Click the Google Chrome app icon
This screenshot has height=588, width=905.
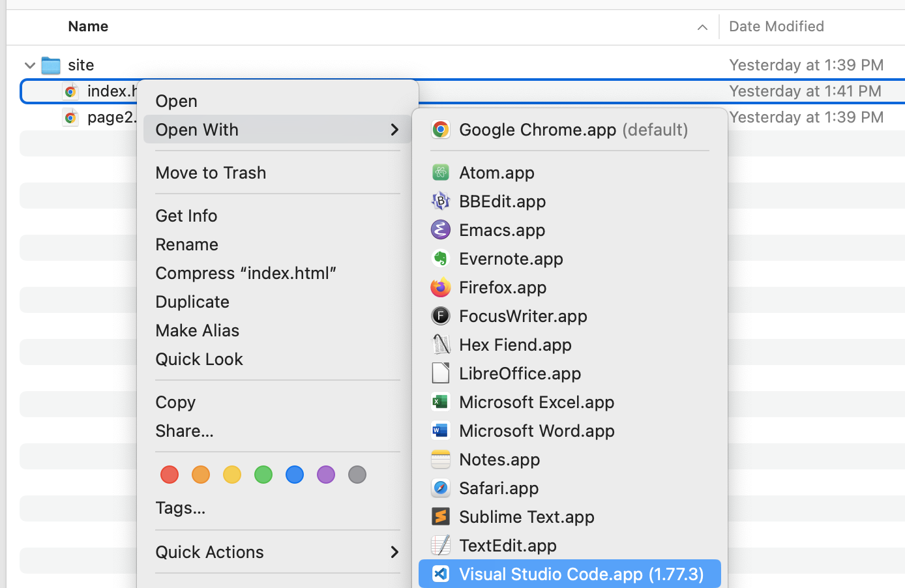coord(441,130)
